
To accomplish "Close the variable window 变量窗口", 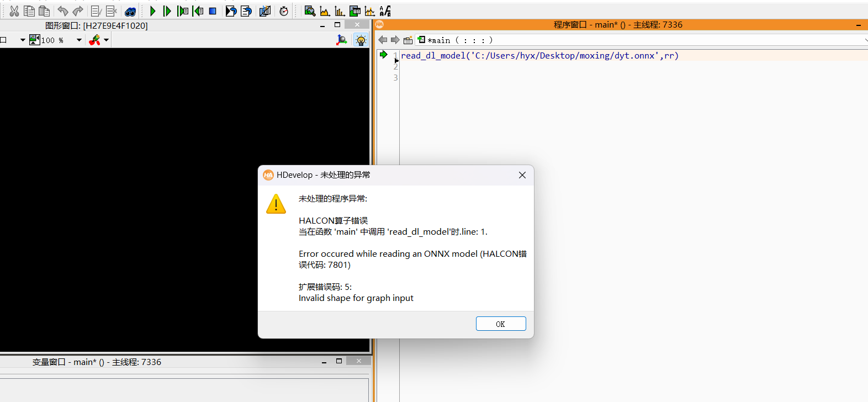I will pos(358,361).
